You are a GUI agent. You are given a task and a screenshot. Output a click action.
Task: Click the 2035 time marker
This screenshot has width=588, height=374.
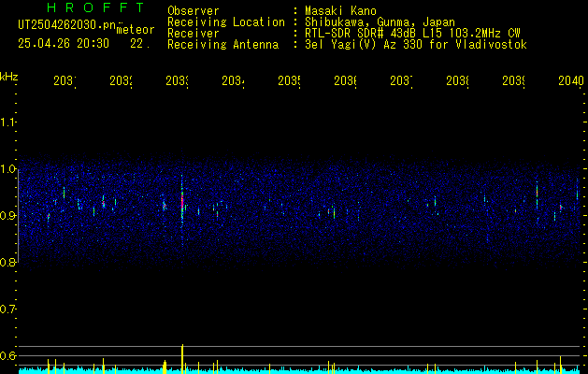click(289, 80)
